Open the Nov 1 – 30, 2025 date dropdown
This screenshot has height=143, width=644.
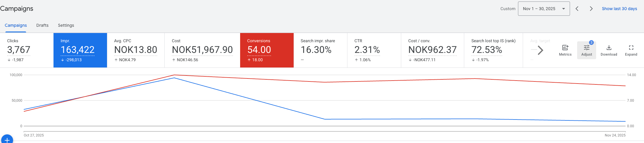coord(544,9)
